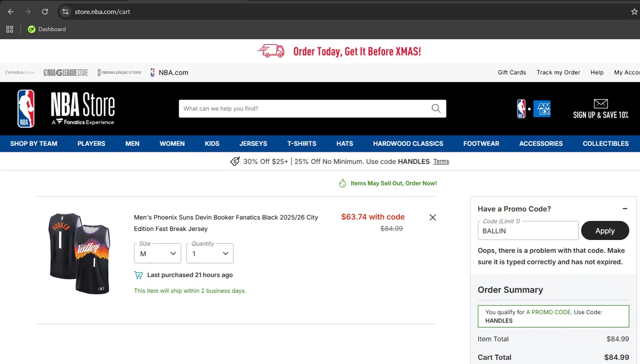Open the Kids menu
Viewport: 640px width, 364px height.
pos(212,144)
